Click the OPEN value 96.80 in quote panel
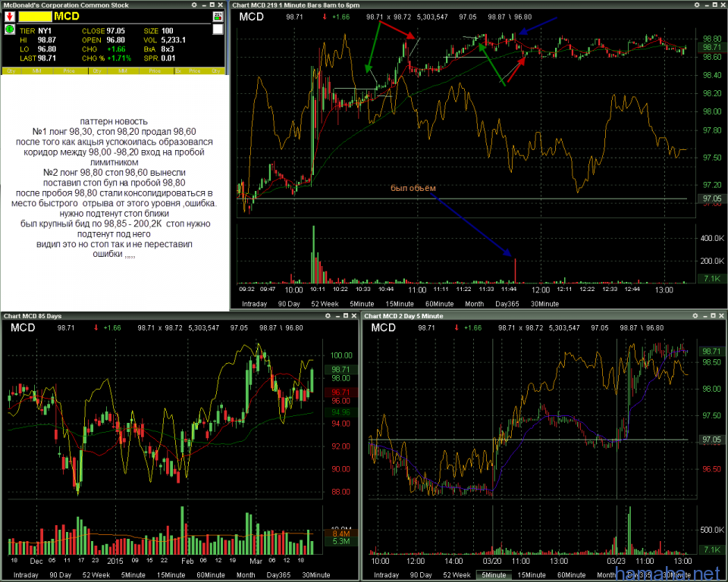Image resolution: width=728 pixels, height=582 pixels. point(115,40)
